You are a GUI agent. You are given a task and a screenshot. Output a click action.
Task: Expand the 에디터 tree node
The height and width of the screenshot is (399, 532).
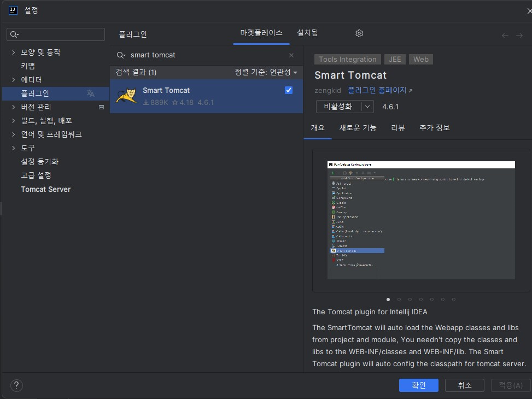(x=13, y=80)
